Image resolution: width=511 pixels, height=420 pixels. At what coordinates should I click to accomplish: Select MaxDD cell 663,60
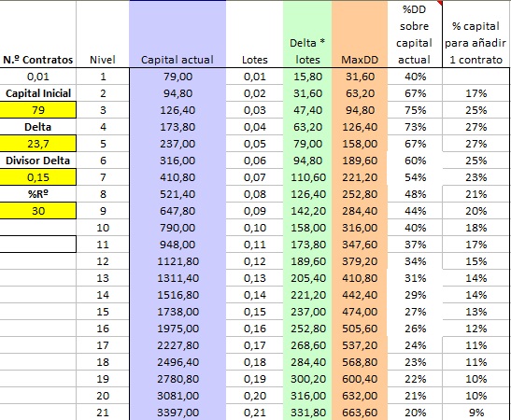[x=360, y=413]
